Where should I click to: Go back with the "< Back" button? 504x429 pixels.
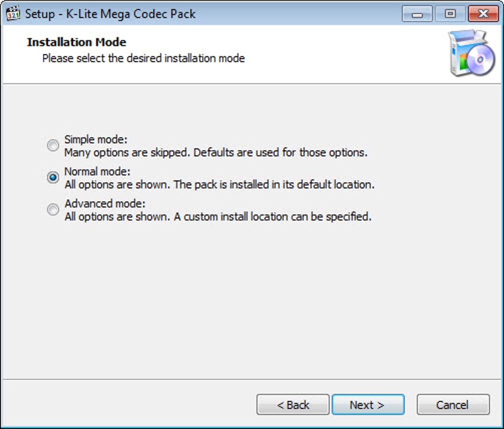coord(293,405)
